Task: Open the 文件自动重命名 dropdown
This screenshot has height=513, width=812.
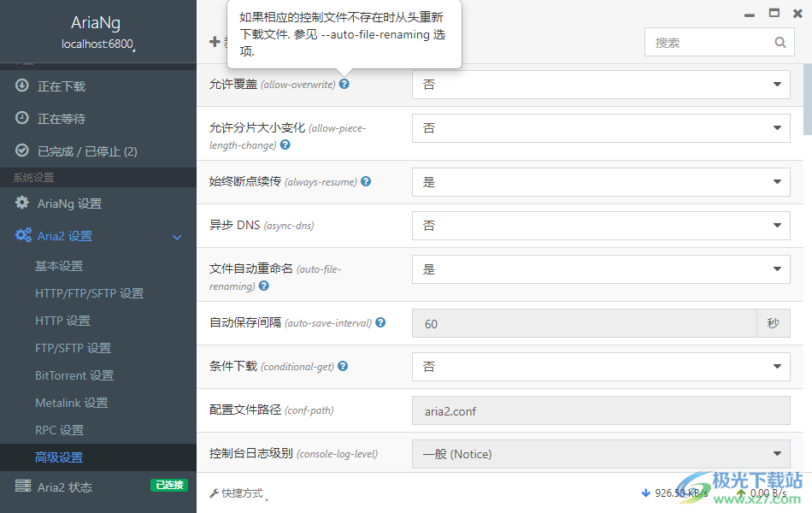Action: tap(601, 269)
